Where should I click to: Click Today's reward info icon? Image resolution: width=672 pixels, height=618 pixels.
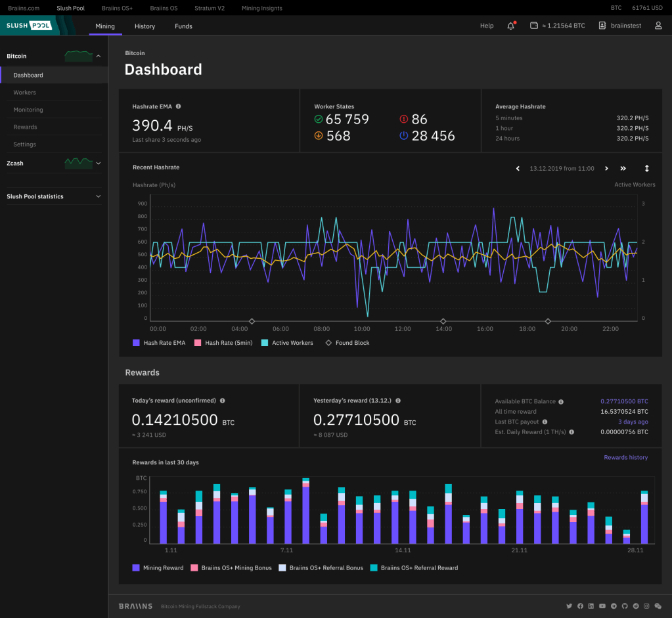tap(223, 401)
